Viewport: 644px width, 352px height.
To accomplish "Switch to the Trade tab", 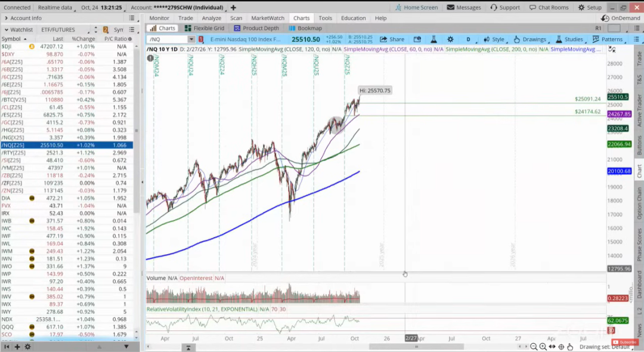I will click(185, 18).
